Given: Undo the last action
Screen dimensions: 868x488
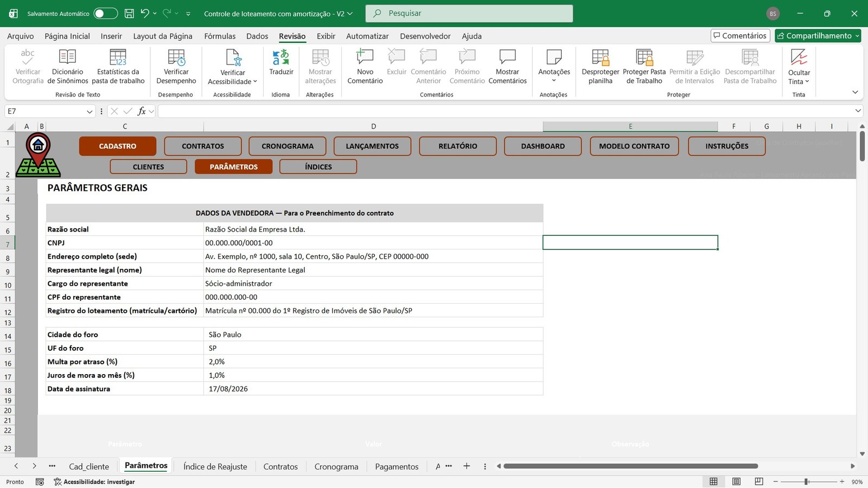Looking at the screenshot, I should point(144,13).
